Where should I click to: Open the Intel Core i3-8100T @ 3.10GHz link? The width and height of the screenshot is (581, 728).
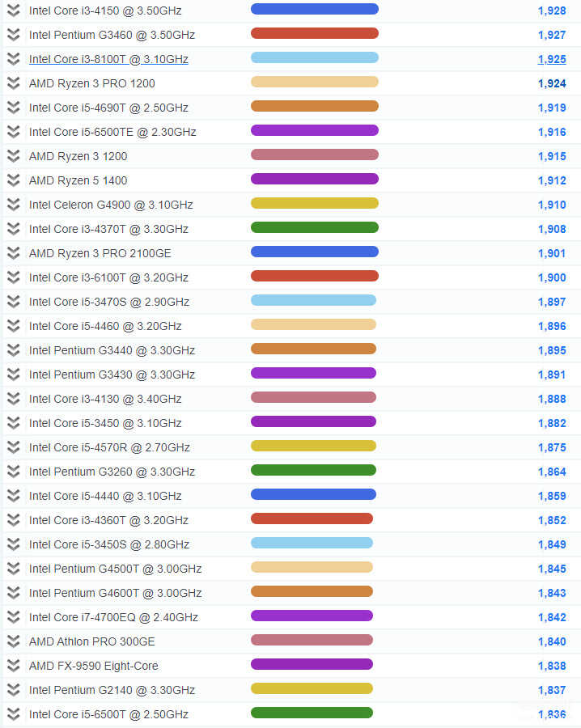point(108,59)
